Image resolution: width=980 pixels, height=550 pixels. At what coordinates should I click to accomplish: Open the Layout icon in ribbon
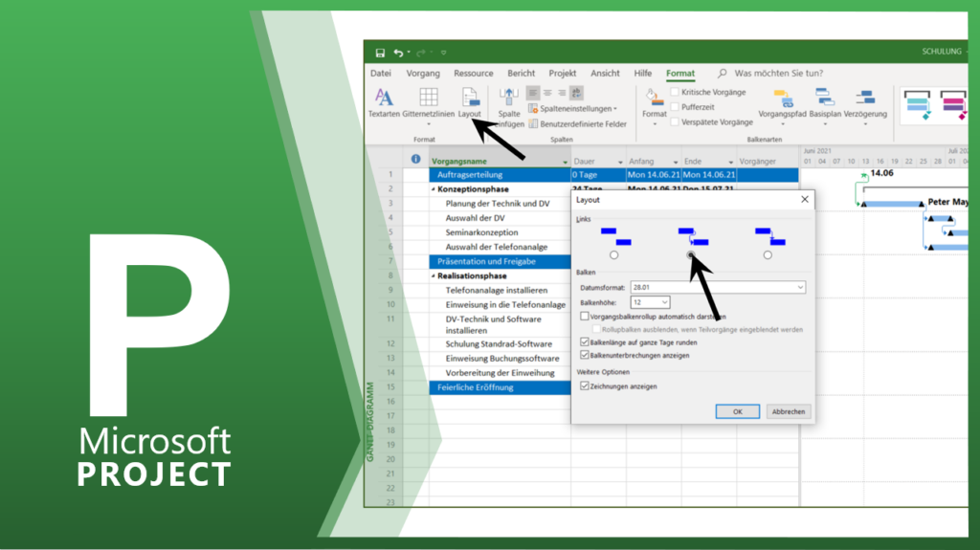click(x=470, y=99)
